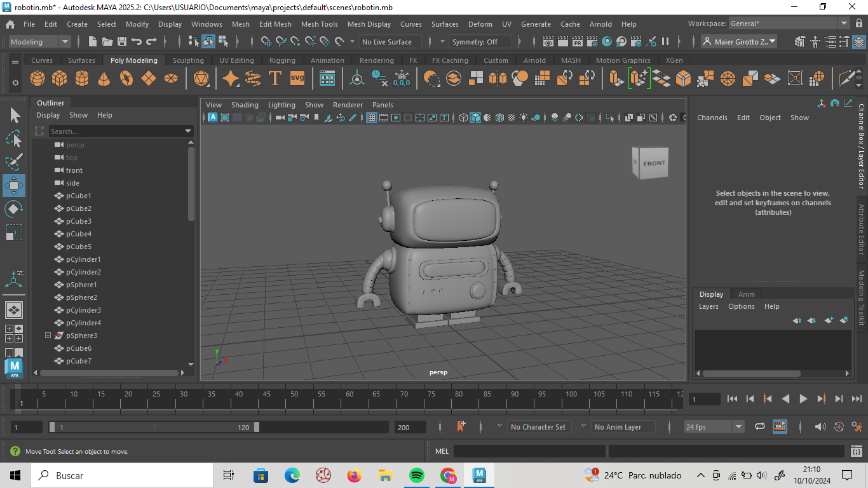Open the Attribute Editor side tab
Image resolution: width=868 pixels, height=488 pixels.
(862, 229)
